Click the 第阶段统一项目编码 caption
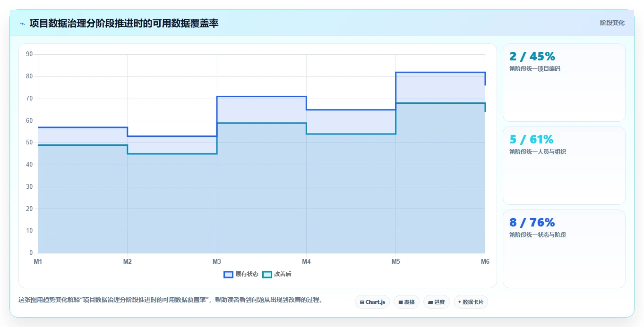644x327 pixels. [x=534, y=69]
